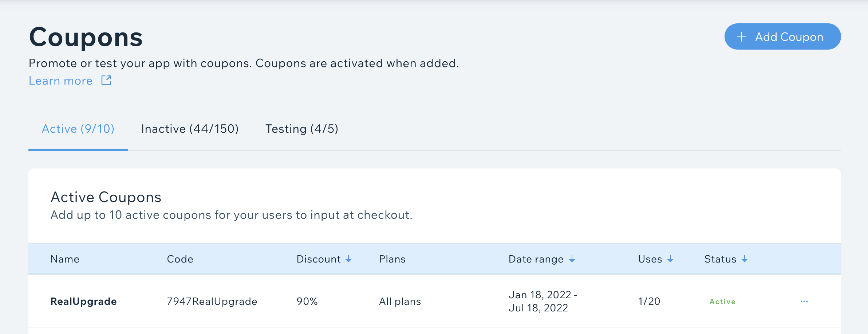Image resolution: width=868 pixels, height=334 pixels.
Task: Click the Status column sort arrow
Action: [x=745, y=259]
